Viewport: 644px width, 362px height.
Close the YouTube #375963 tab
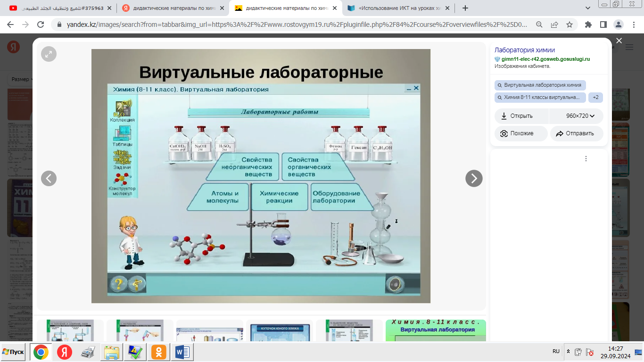pos(109,8)
